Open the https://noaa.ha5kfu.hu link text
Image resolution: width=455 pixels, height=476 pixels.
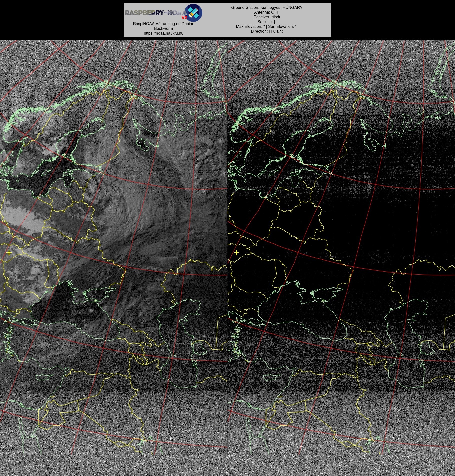pos(163,33)
